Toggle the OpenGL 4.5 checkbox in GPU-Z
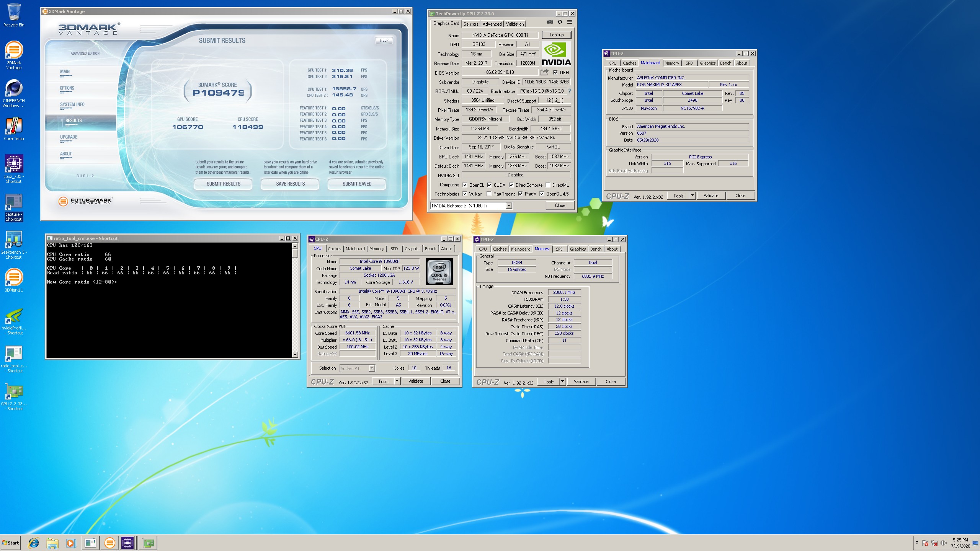Screen dimensions: 980x551 click(x=542, y=194)
